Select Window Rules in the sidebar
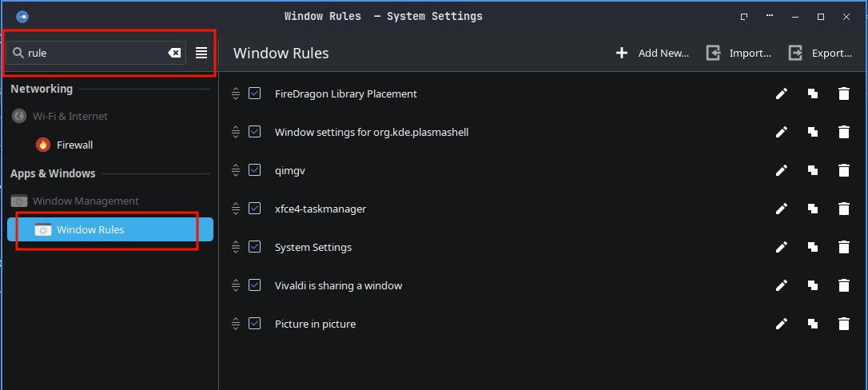The height and width of the screenshot is (390, 868). [90, 229]
